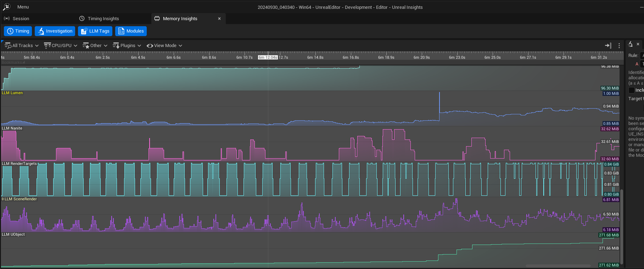The width and height of the screenshot is (644, 269).
Task: Click the 6.18 MiB SceneRender lower label
Action: click(x=611, y=230)
